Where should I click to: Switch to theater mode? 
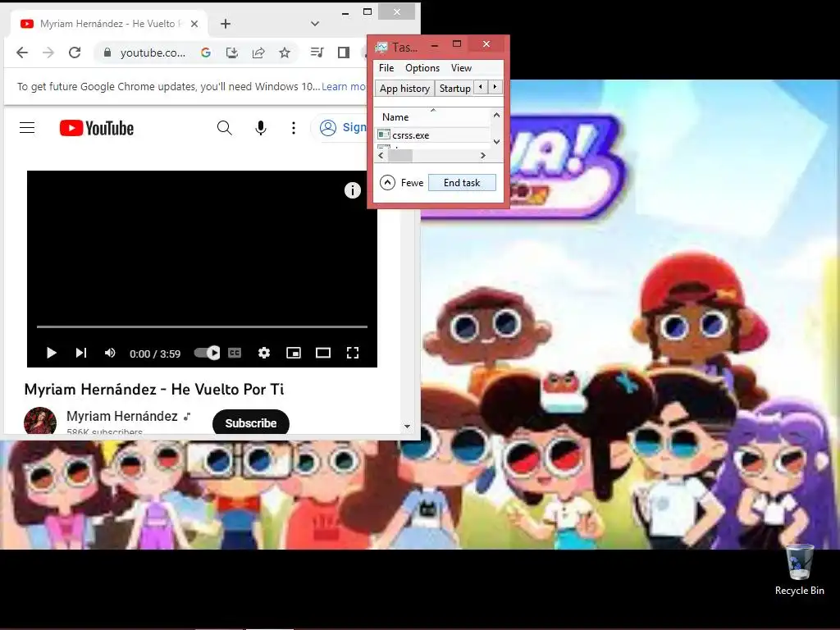pos(323,353)
